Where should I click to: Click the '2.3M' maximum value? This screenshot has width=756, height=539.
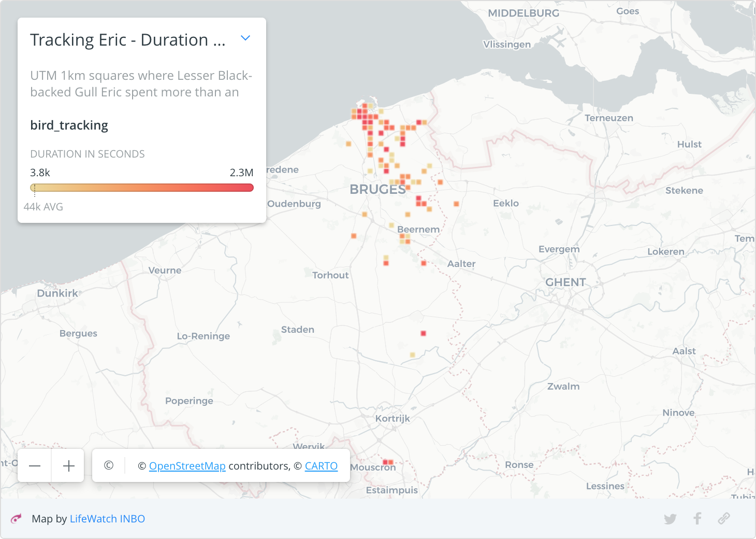pyautogui.click(x=242, y=173)
